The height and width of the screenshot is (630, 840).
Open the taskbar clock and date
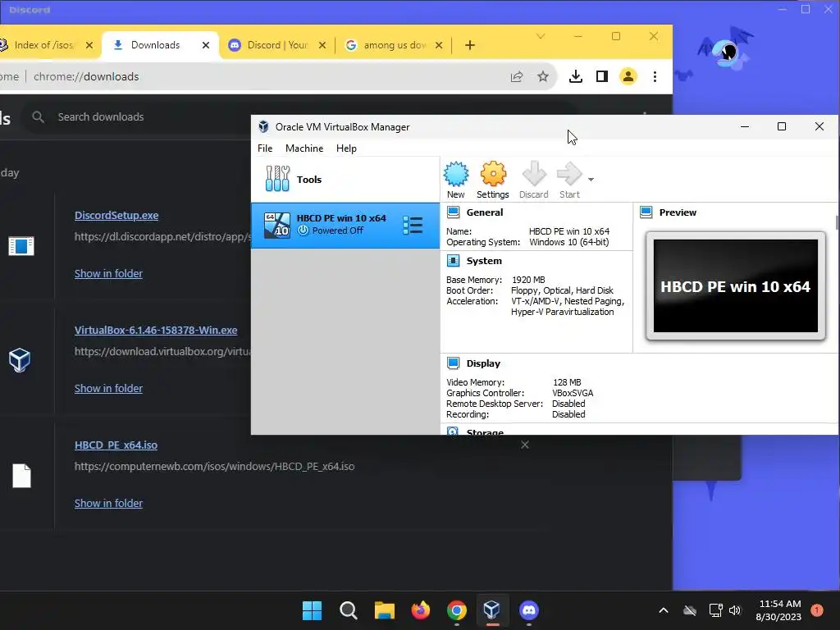pyautogui.click(x=778, y=610)
